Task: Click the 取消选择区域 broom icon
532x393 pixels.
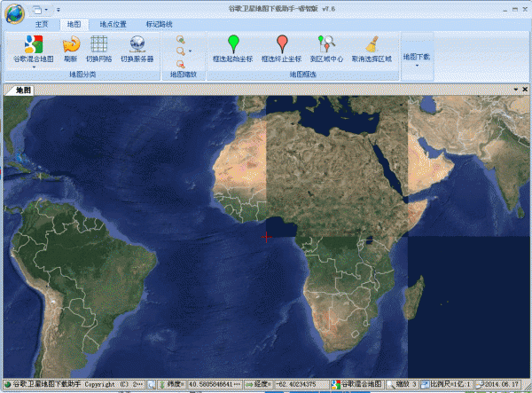Action: (372, 43)
